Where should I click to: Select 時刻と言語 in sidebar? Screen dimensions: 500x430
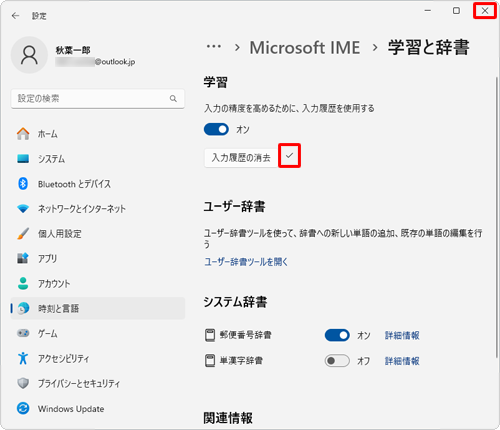pos(98,308)
